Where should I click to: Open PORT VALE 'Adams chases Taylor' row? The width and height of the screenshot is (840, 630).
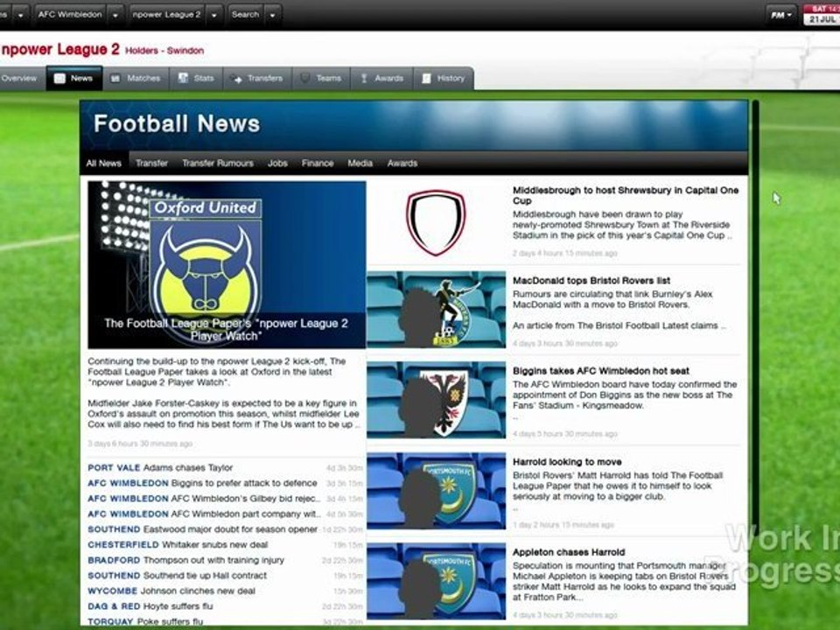point(225,467)
